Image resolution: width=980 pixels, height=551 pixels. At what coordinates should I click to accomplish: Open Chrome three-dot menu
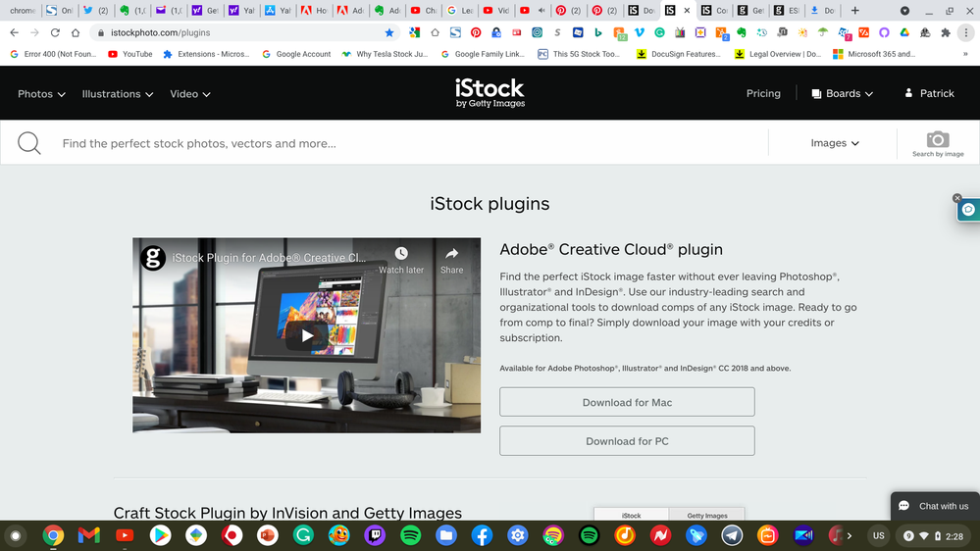[x=966, y=32]
